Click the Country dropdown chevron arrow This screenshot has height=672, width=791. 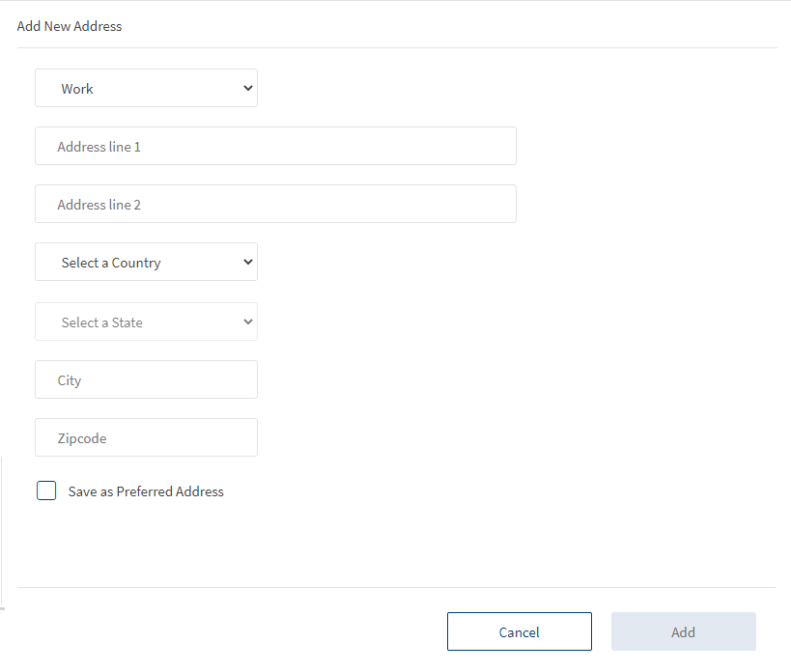[247, 262]
